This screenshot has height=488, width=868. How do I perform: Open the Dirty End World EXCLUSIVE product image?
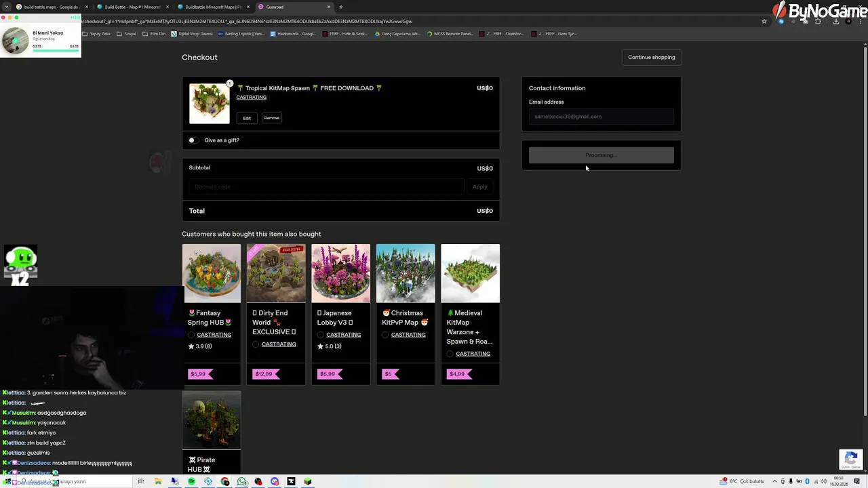(276, 273)
